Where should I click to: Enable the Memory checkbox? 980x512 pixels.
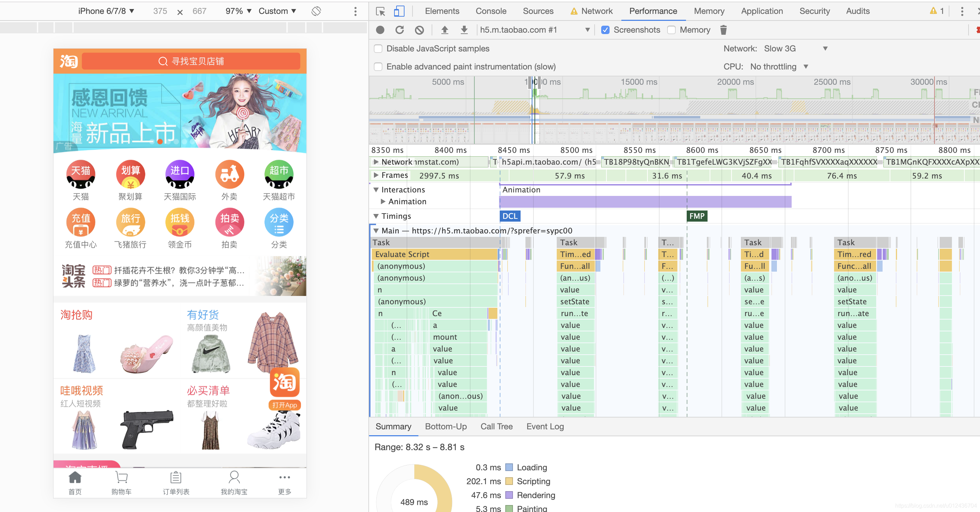[x=671, y=30]
